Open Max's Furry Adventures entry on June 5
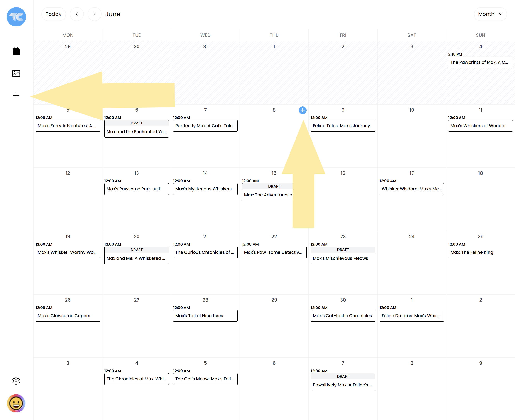This screenshot has width=515, height=420. pos(67,126)
